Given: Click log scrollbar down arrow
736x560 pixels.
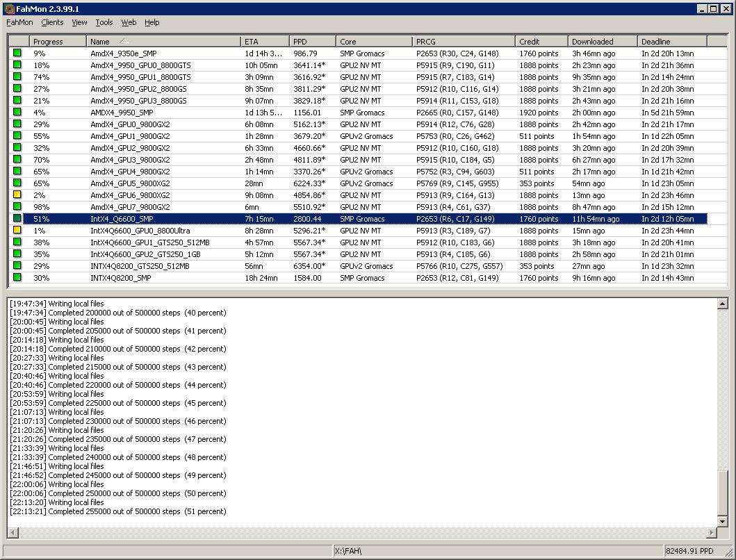Looking at the screenshot, I should coord(722,521).
